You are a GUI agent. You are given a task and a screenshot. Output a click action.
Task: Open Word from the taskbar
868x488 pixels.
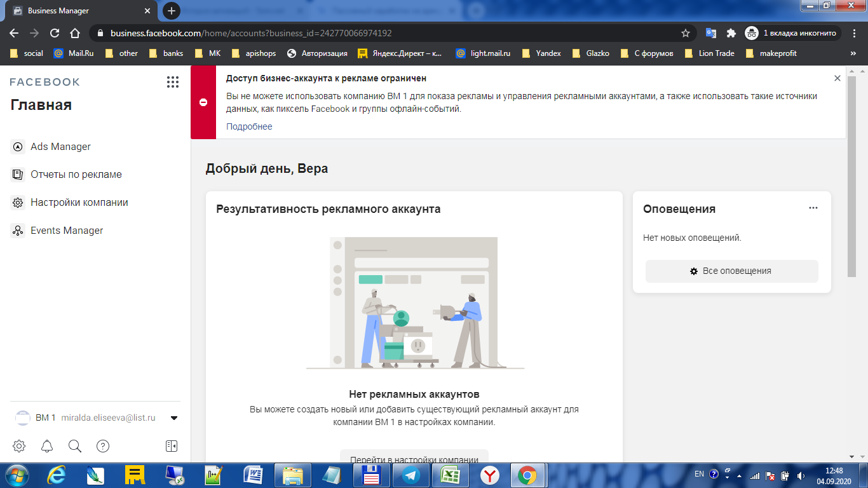[x=253, y=475]
